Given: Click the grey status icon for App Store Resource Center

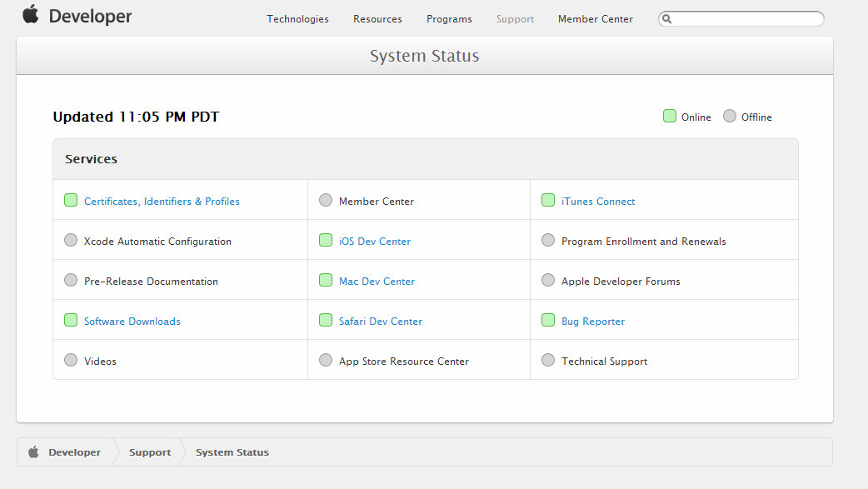Looking at the screenshot, I should pos(326,359).
